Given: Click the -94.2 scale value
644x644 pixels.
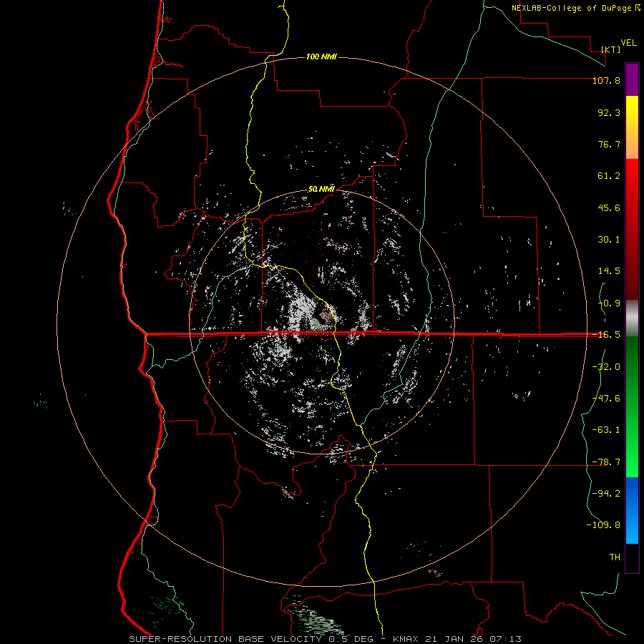Looking at the screenshot, I should (x=606, y=494).
